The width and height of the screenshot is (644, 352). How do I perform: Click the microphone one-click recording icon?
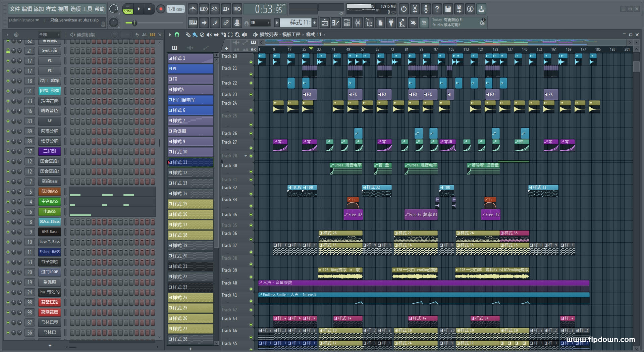[426, 9]
